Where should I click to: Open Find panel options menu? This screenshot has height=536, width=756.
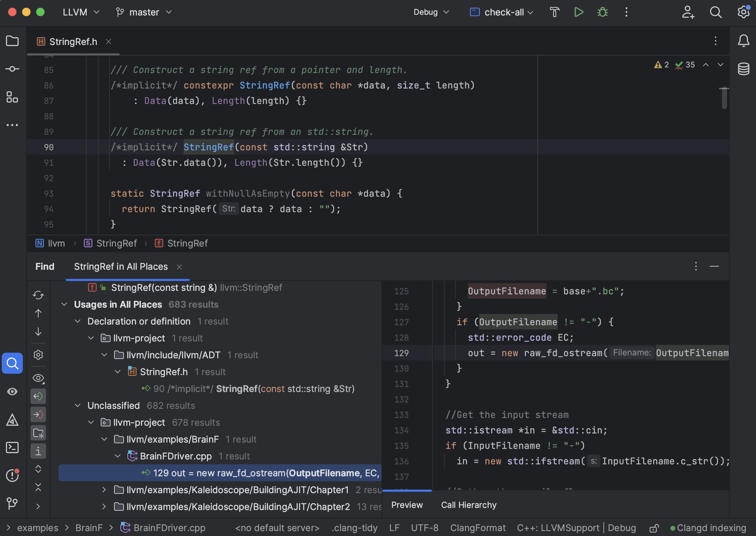696,267
